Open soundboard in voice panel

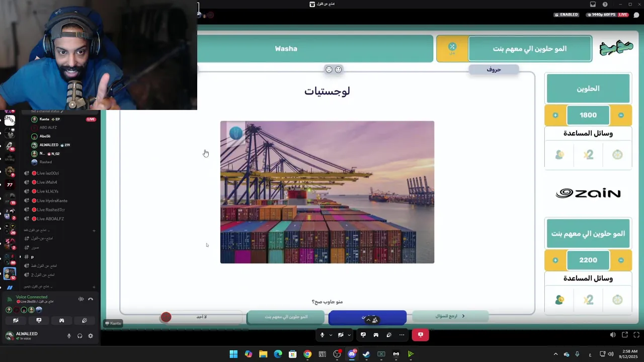pos(85,320)
